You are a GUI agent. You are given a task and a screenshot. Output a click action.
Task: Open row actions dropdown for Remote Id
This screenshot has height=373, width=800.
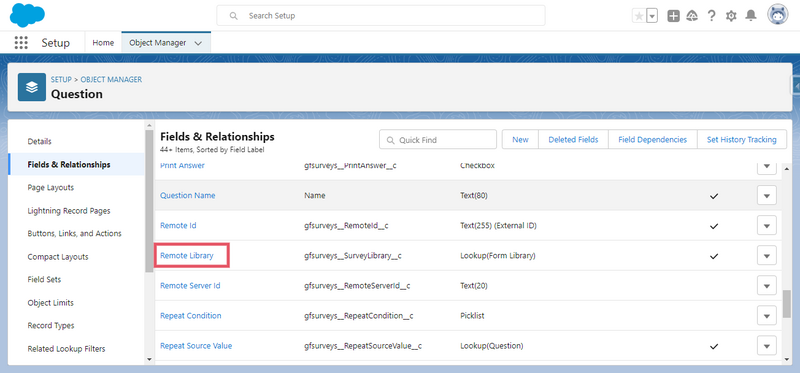click(x=766, y=226)
